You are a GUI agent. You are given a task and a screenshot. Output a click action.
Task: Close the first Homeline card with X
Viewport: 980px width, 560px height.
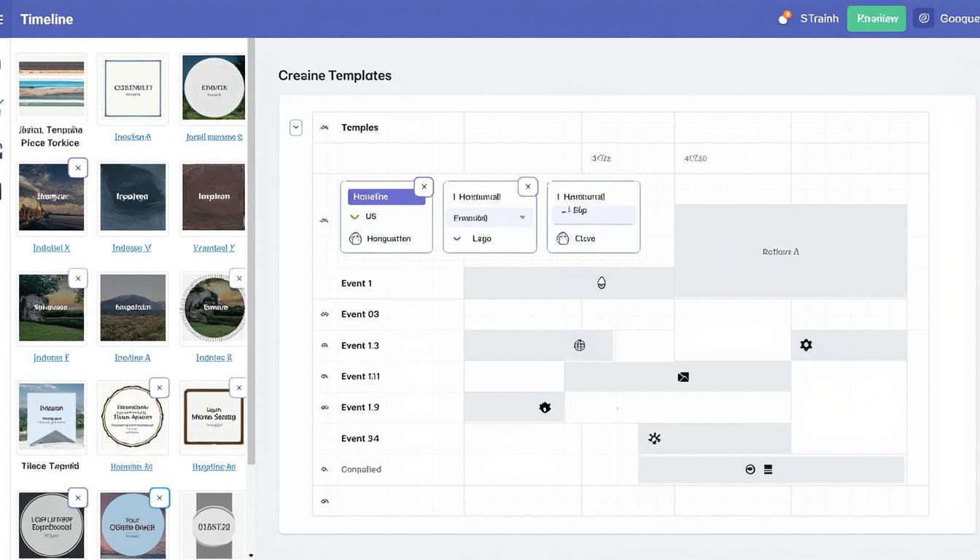pyautogui.click(x=424, y=187)
